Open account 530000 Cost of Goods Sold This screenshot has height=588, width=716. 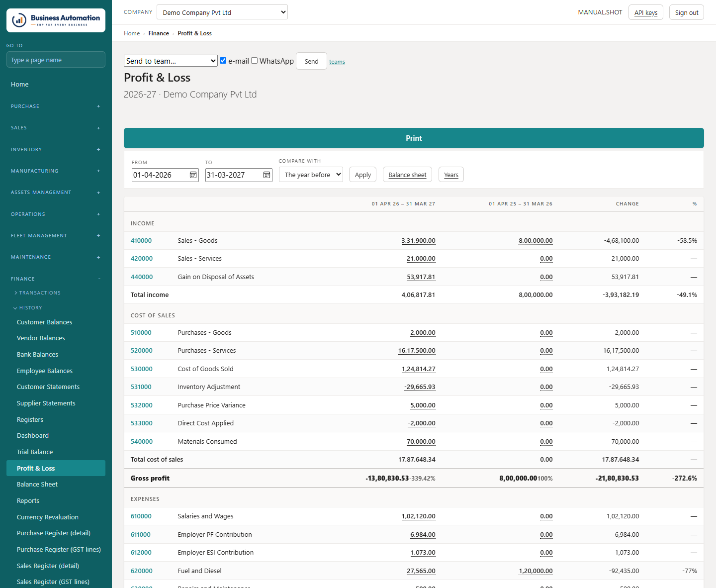click(142, 369)
